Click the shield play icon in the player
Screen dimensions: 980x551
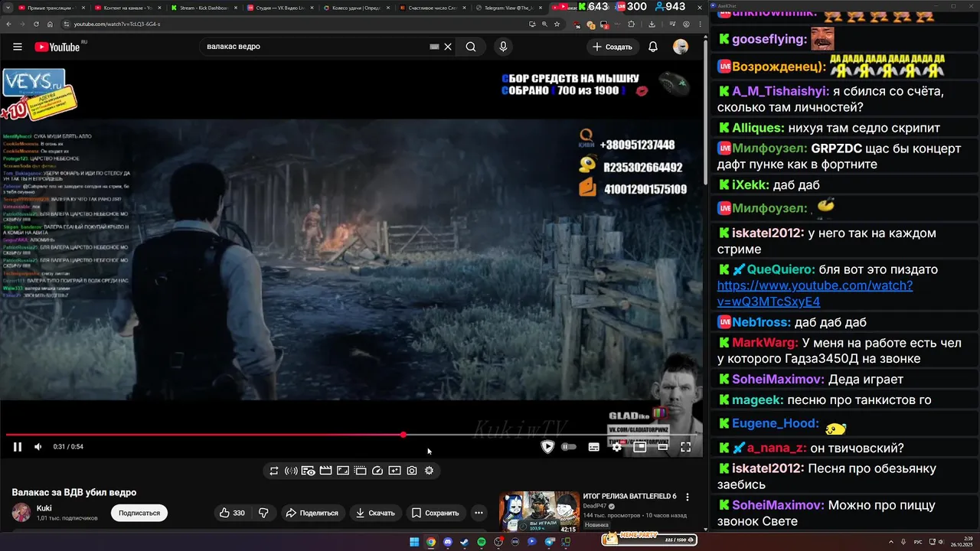[547, 447]
